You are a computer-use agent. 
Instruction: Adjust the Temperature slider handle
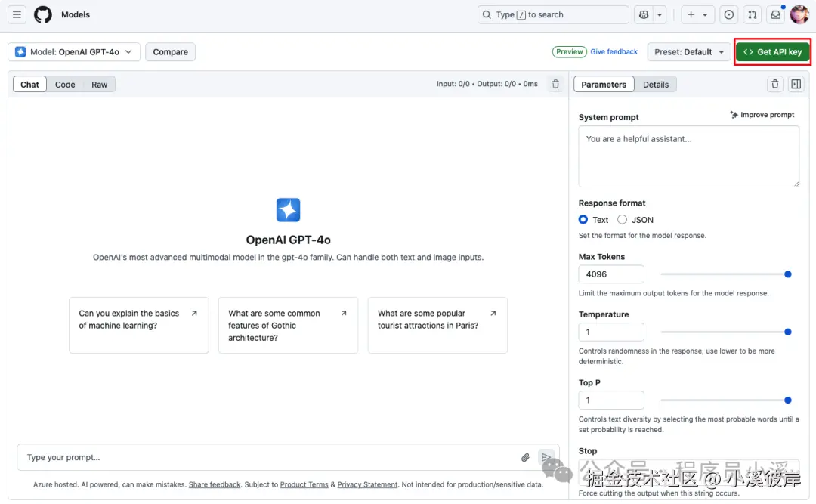point(788,332)
